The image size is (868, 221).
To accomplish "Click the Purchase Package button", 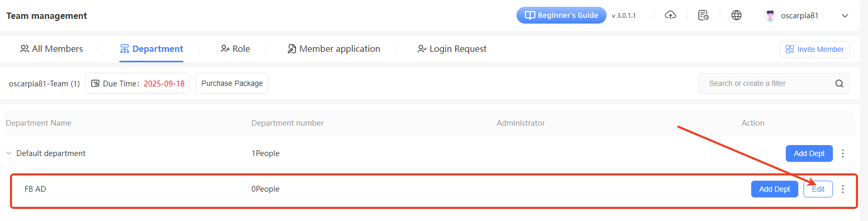I will (x=232, y=83).
